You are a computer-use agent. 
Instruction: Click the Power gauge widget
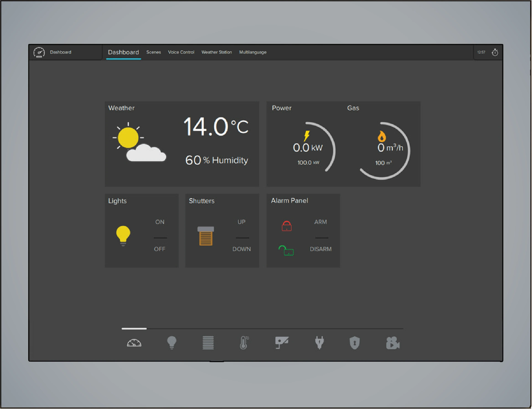tap(308, 149)
